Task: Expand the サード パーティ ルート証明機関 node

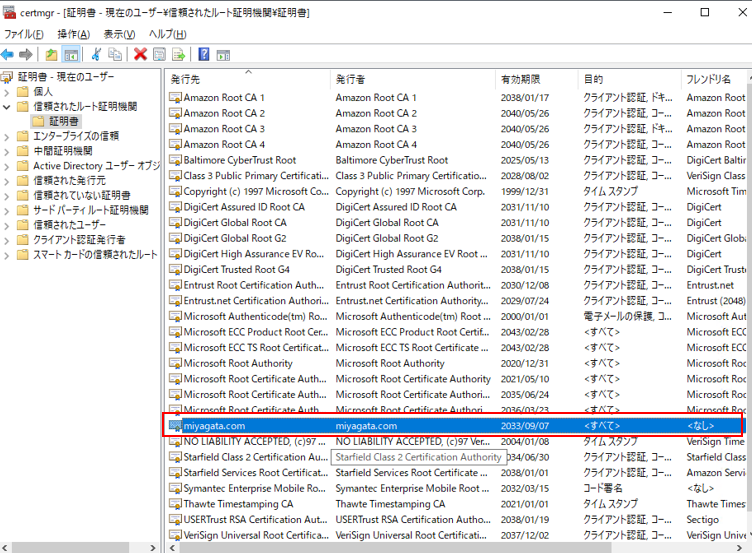Action: [x=6, y=211]
